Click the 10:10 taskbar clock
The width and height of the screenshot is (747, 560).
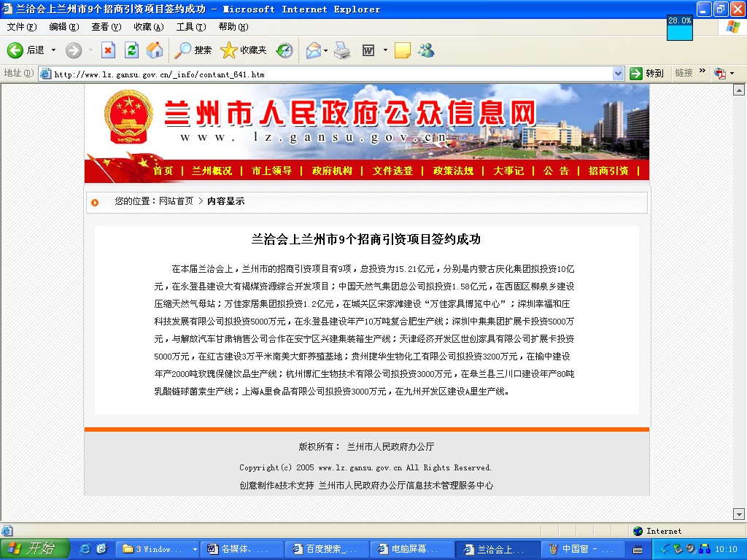click(726, 550)
